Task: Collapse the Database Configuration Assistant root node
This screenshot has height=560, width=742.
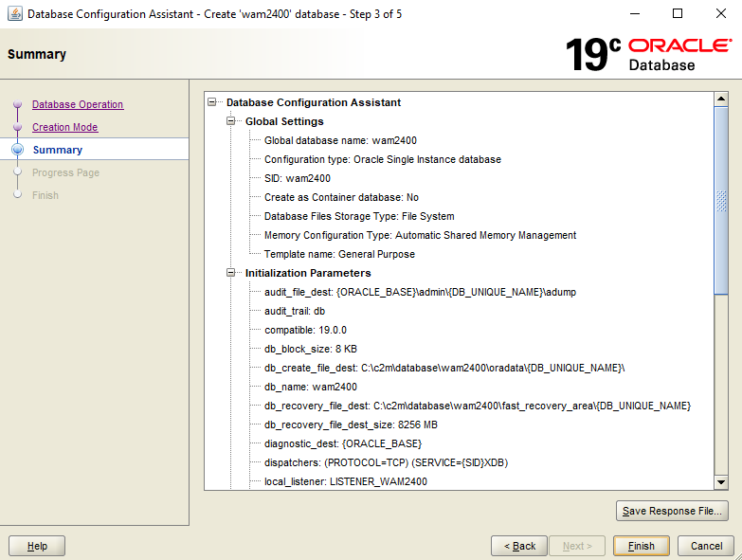Action: tap(212, 102)
